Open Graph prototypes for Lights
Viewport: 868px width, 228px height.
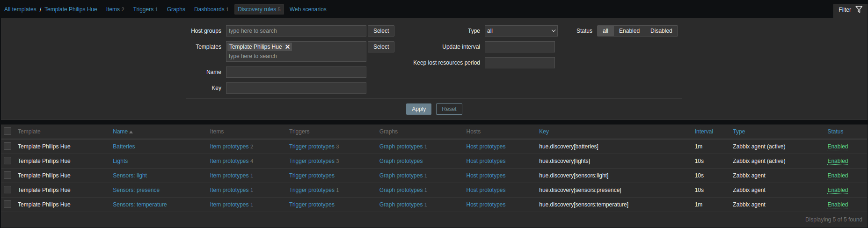[401, 161]
